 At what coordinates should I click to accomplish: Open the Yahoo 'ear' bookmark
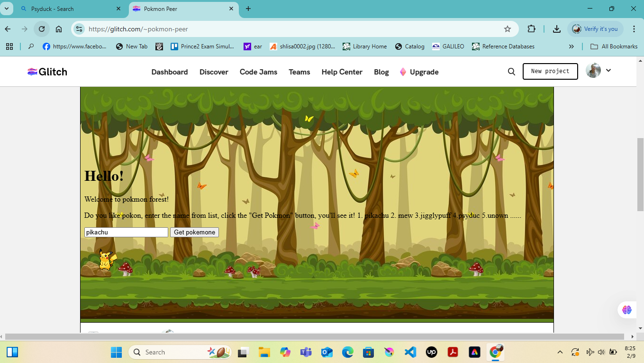253,47
